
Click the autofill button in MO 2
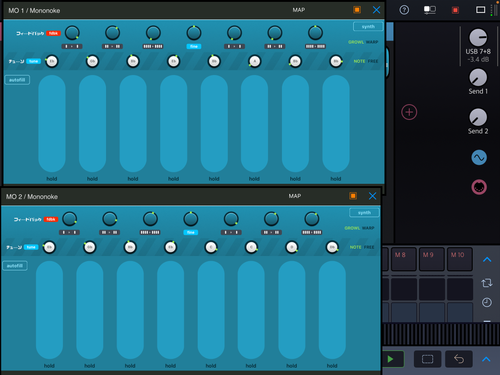click(15, 266)
